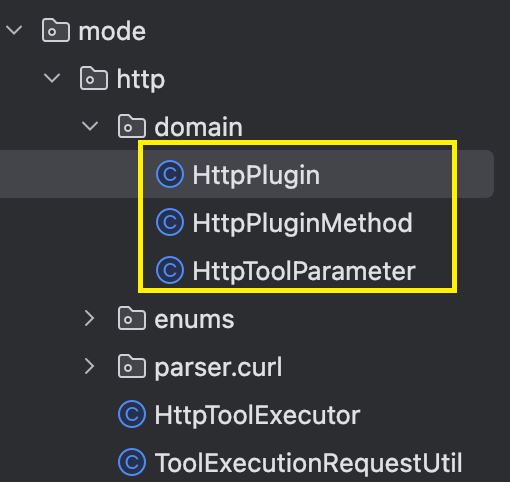Click the http package folder icon
The width and height of the screenshot is (510, 482).
(94, 78)
